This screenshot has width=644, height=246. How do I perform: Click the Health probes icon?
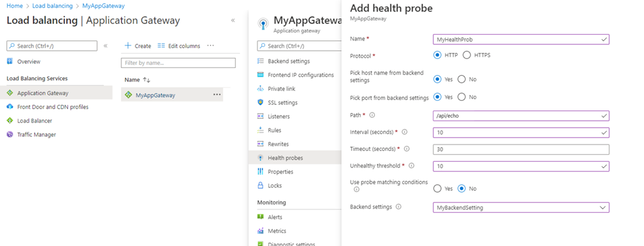pyautogui.click(x=260, y=158)
